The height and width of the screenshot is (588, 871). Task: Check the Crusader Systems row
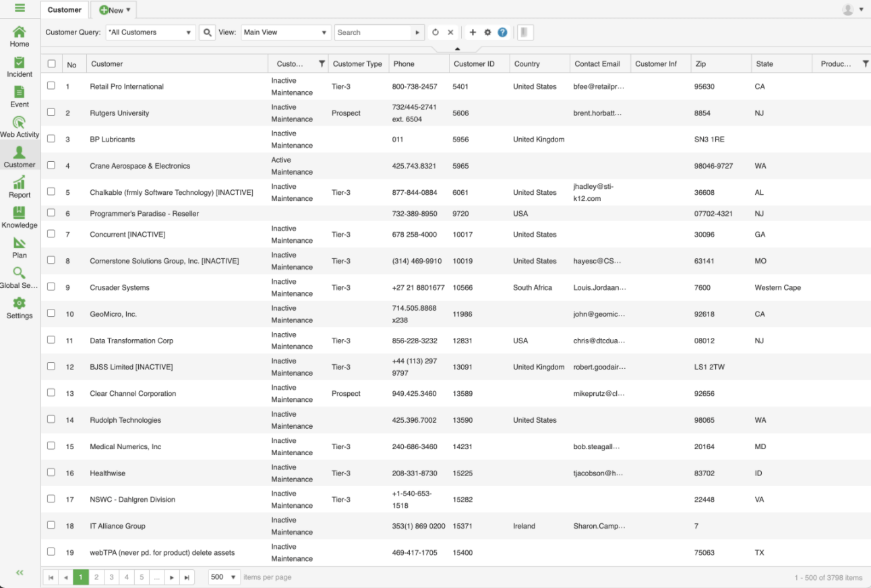click(51, 287)
